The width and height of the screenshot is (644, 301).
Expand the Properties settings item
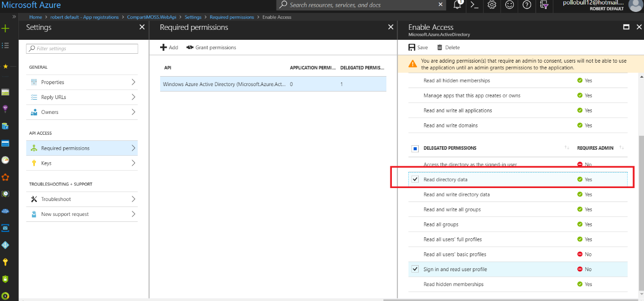82,82
